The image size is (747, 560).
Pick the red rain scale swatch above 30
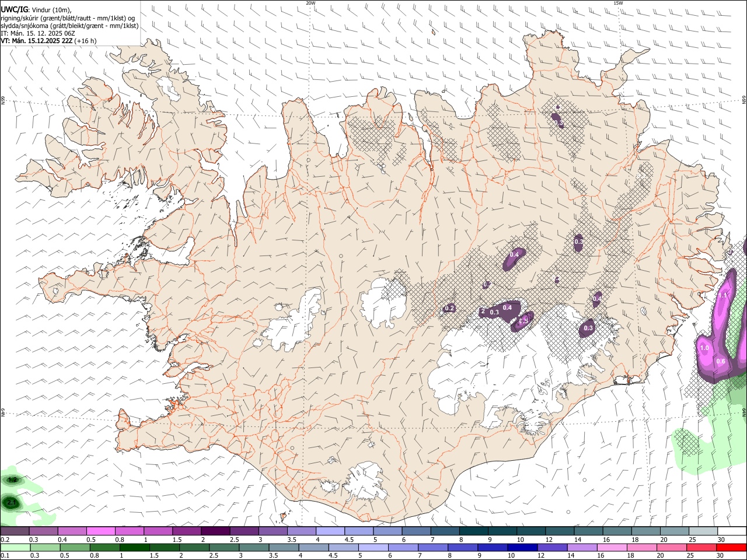click(x=732, y=547)
